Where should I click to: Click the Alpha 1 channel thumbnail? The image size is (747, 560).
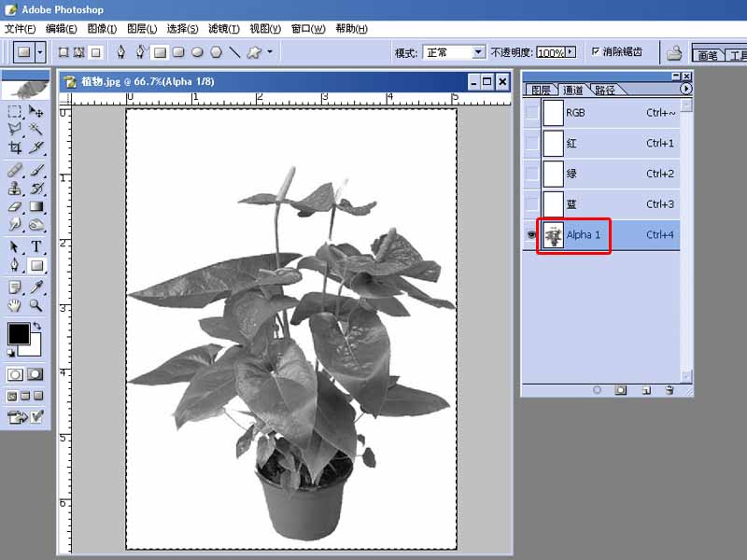(554, 235)
